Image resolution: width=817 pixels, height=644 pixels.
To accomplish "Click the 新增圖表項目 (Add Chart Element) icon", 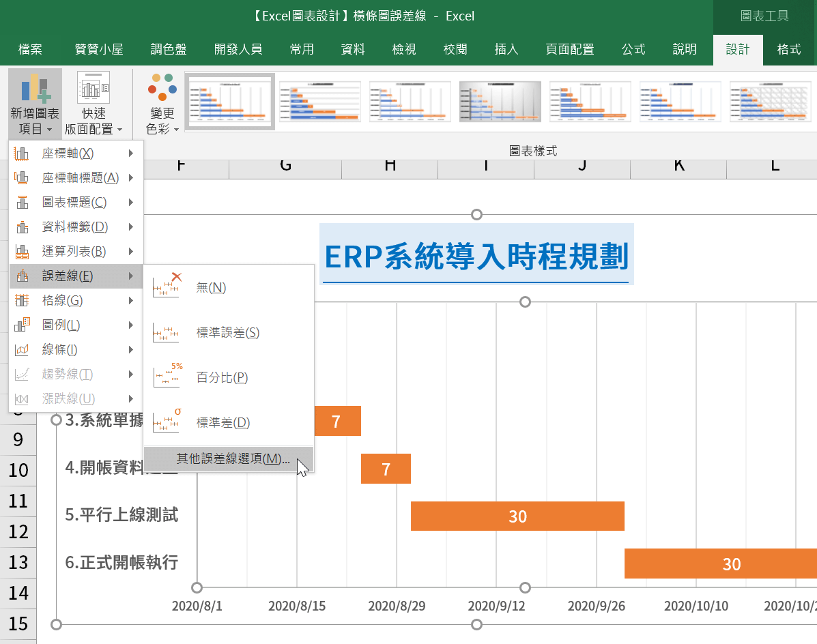I will tap(35, 88).
